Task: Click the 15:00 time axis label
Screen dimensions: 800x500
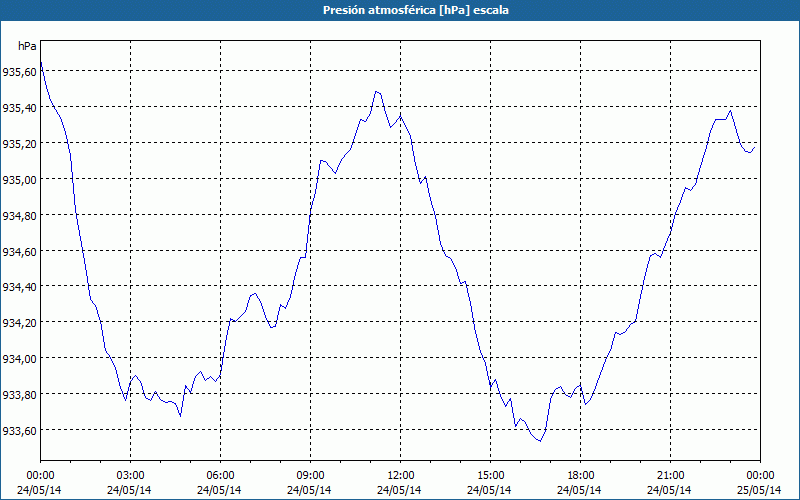Action: (x=490, y=476)
